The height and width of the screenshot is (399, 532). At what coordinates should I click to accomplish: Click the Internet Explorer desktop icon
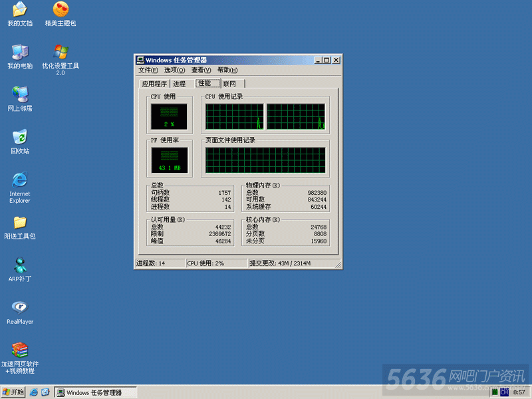click(x=20, y=188)
